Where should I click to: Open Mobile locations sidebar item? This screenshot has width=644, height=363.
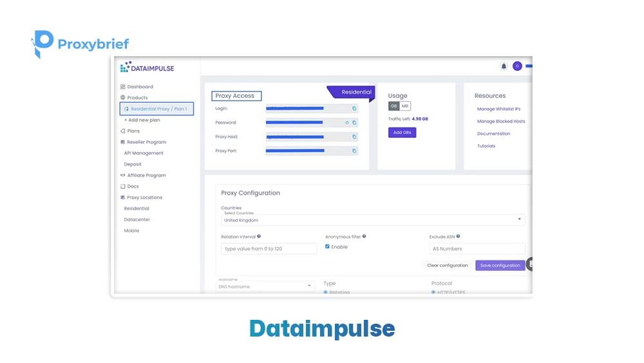coord(131,231)
